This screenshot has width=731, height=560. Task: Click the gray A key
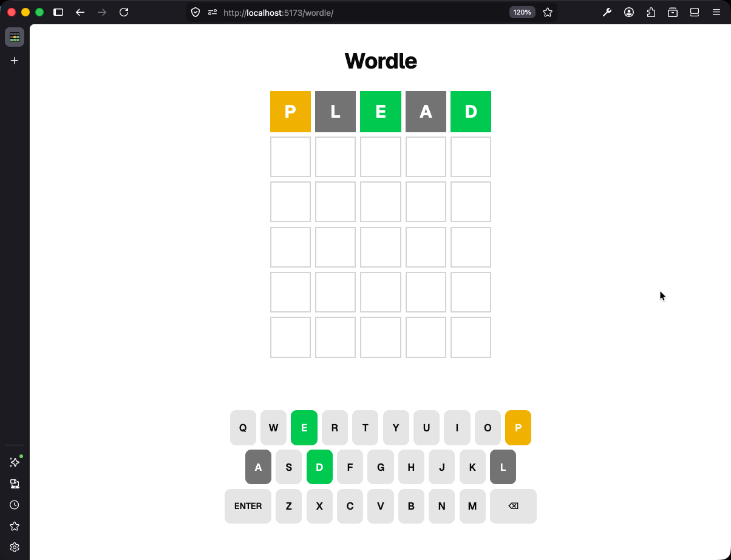258,467
